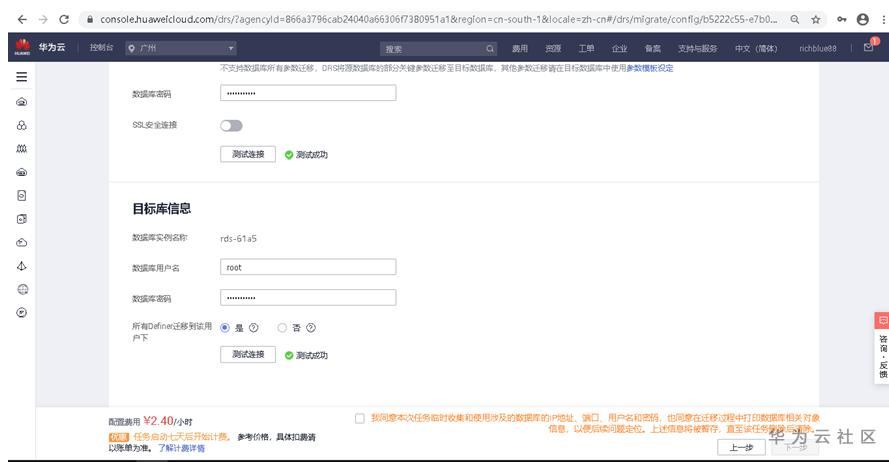
Task: Click the help question mark next to 是
Action: coord(254,328)
